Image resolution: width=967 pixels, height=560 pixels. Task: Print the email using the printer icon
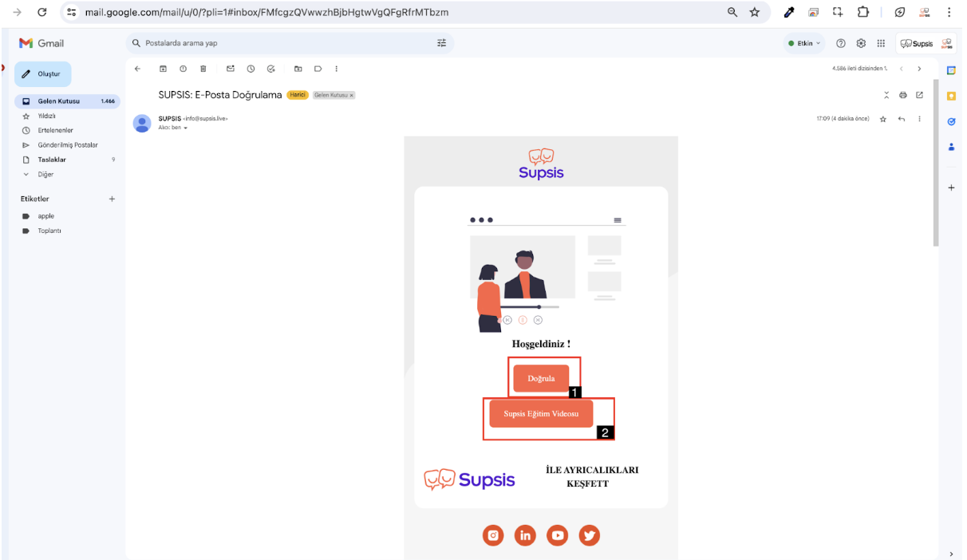903,95
